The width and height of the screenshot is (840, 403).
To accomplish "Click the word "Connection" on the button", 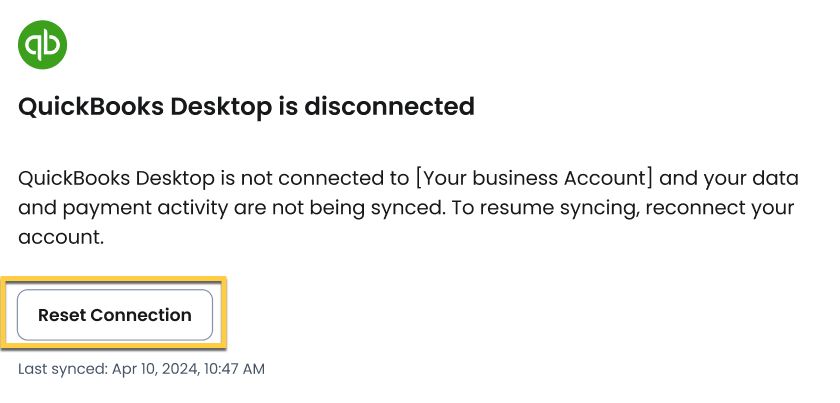I will tap(140, 315).
